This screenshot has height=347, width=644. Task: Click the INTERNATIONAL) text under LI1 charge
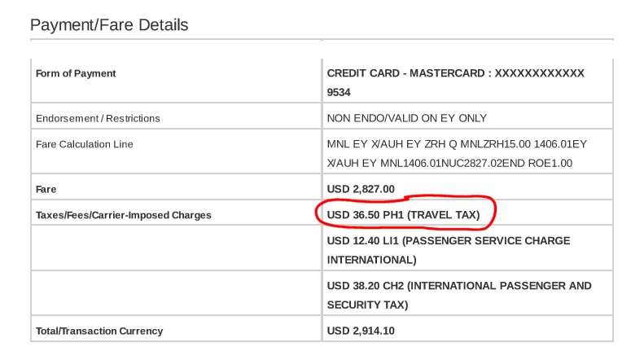(x=371, y=260)
